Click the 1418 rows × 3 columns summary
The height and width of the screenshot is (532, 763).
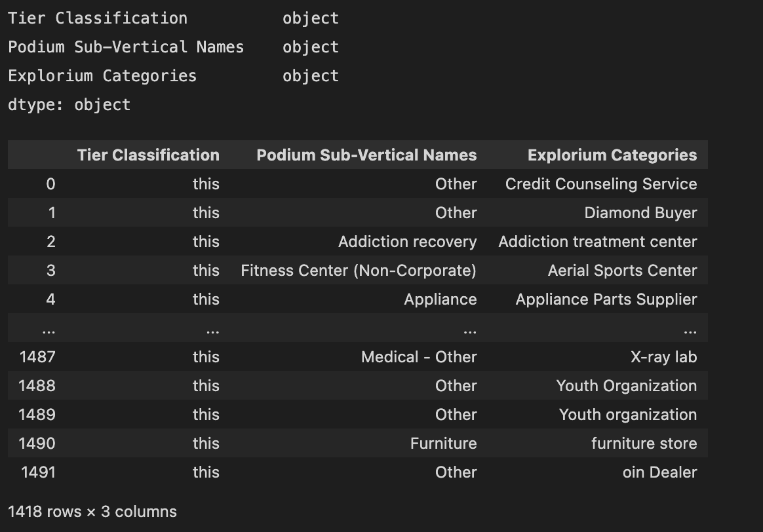coord(92,512)
